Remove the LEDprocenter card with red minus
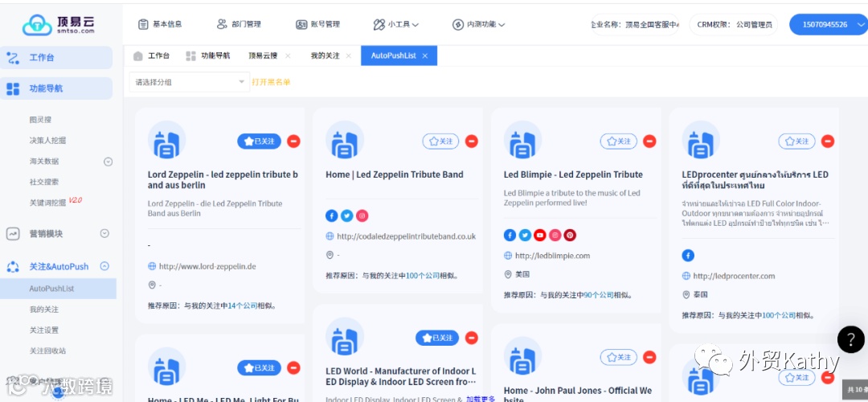The image size is (868, 402). (828, 142)
